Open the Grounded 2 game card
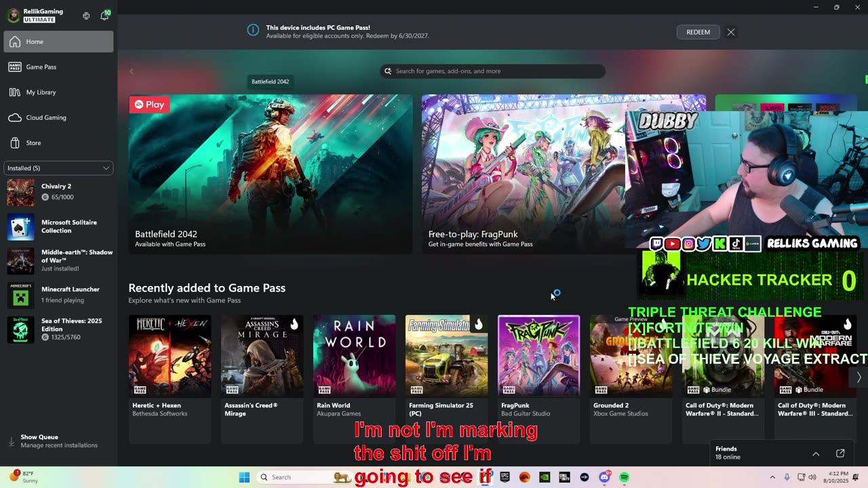Screen dimensions: 868x488 point(631,379)
